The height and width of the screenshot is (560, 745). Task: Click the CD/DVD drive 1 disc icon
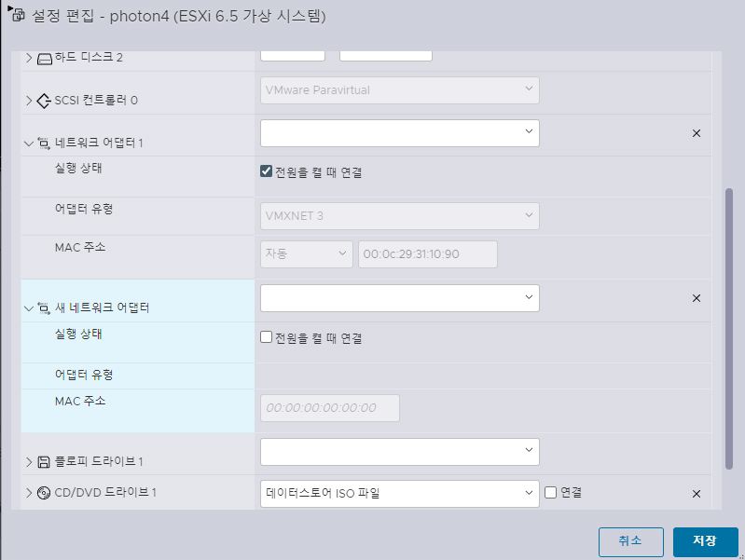[44, 493]
